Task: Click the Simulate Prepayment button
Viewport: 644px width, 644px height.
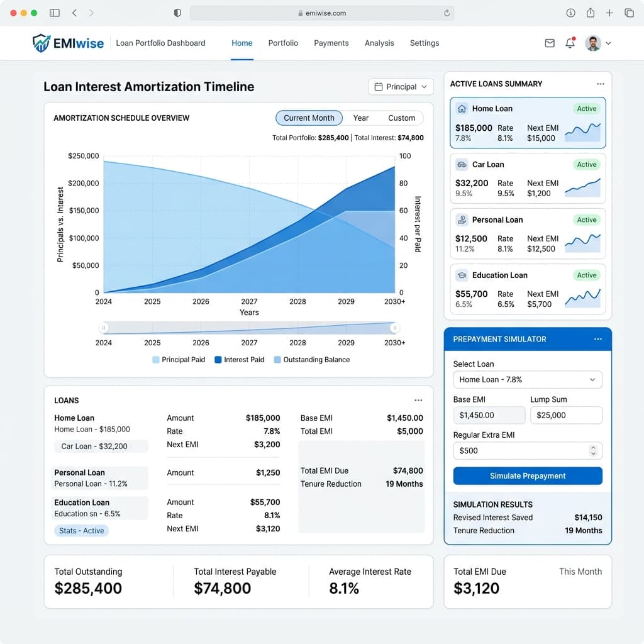Action: tap(528, 475)
